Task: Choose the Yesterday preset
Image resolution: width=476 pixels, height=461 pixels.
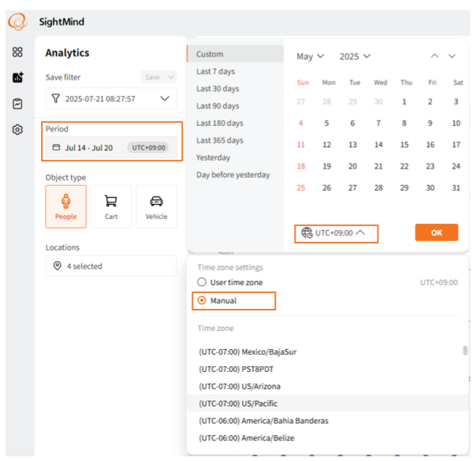Action: (213, 158)
